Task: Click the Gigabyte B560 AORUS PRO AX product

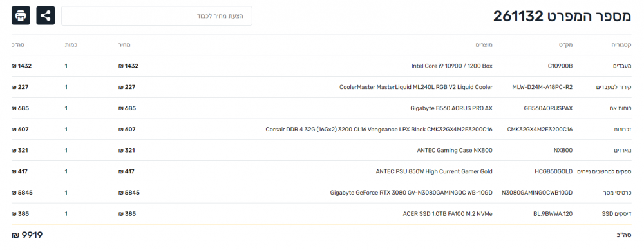Action: coord(451,108)
